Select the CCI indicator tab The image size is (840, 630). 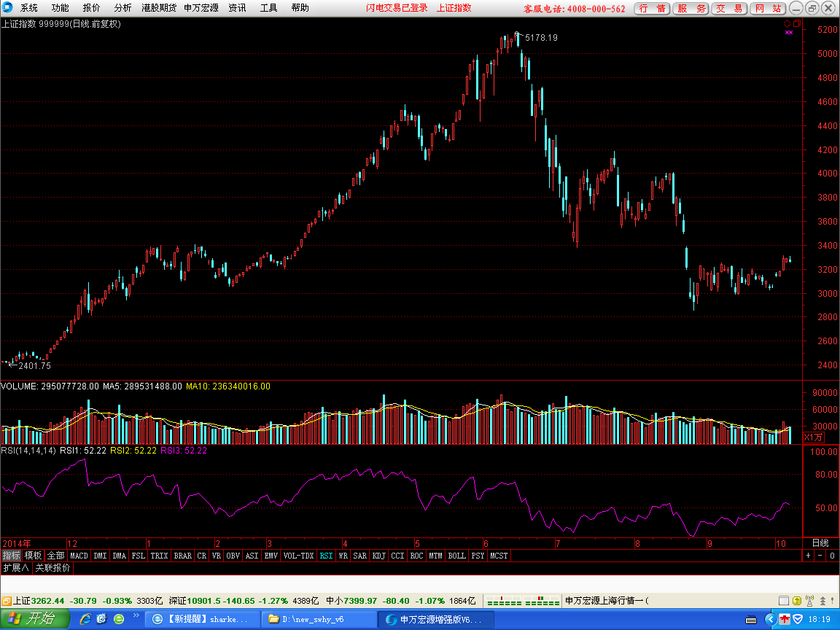[x=397, y=556]
